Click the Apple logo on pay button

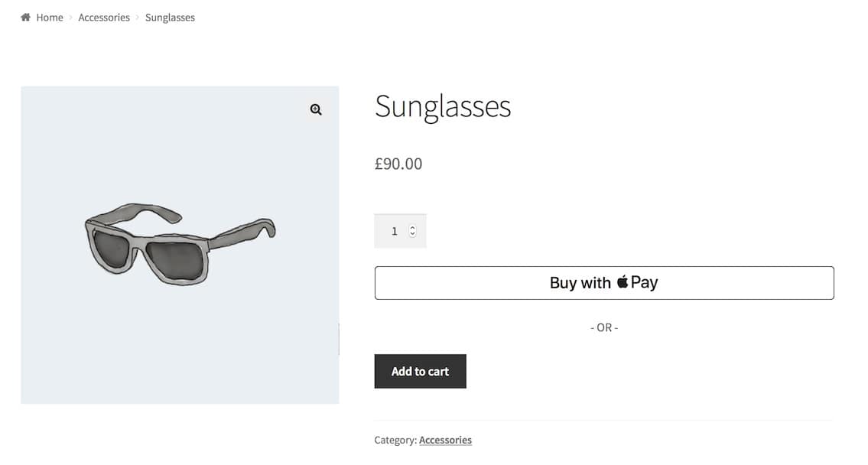623,282
